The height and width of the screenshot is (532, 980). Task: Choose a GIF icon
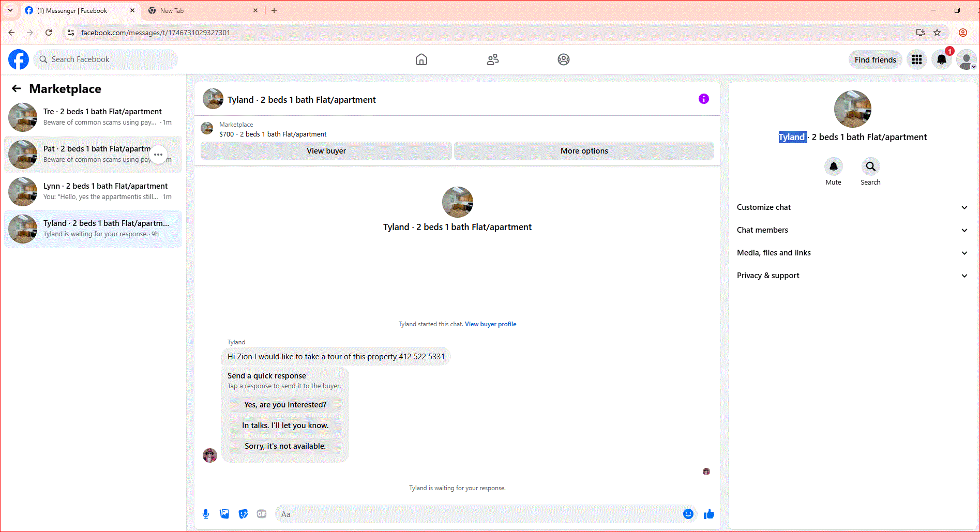[262, 514]
